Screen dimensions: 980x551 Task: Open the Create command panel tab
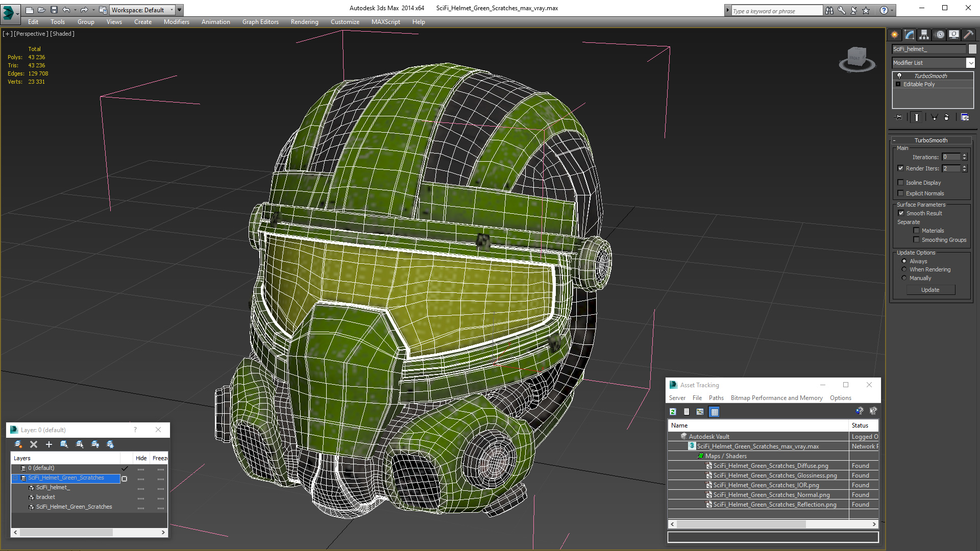click(894, 35)
